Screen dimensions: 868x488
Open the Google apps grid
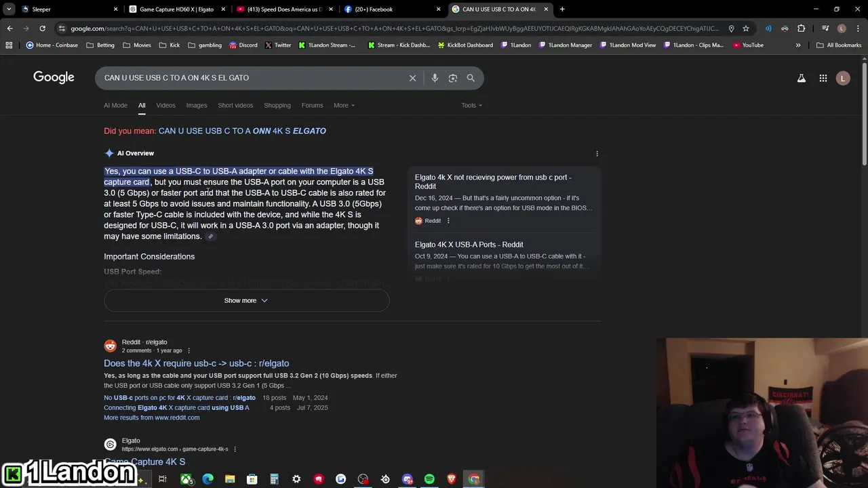[823, 78]
